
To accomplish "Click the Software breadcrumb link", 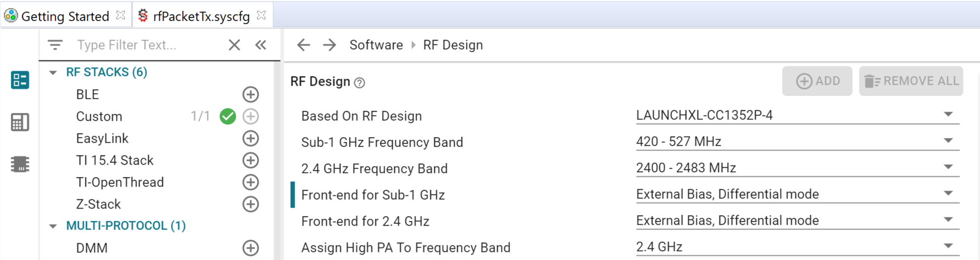I will 376,45.
